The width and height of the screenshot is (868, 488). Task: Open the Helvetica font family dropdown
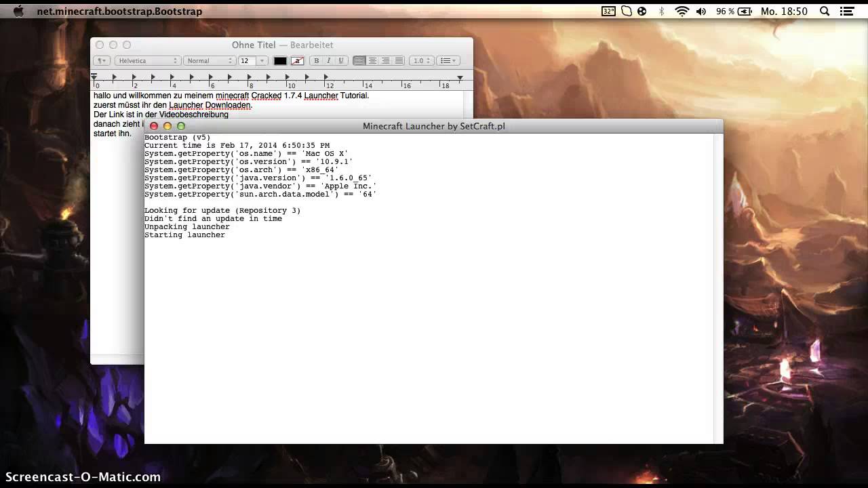[147, 61]
